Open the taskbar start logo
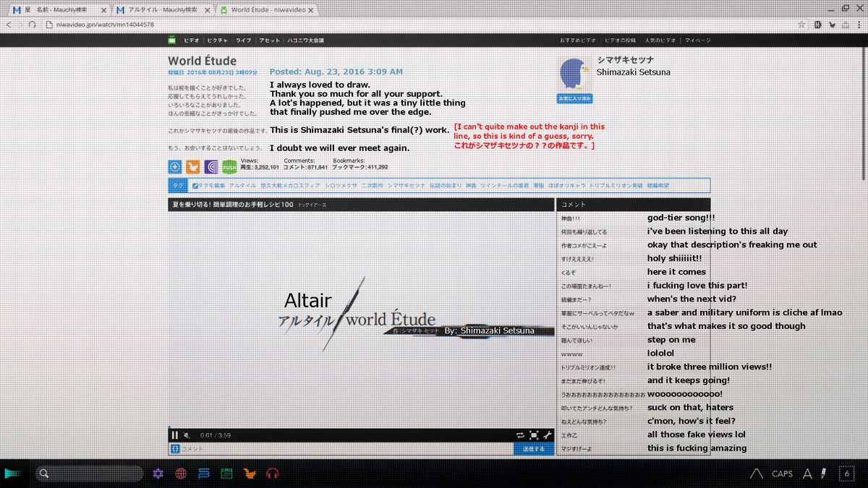 12,474
